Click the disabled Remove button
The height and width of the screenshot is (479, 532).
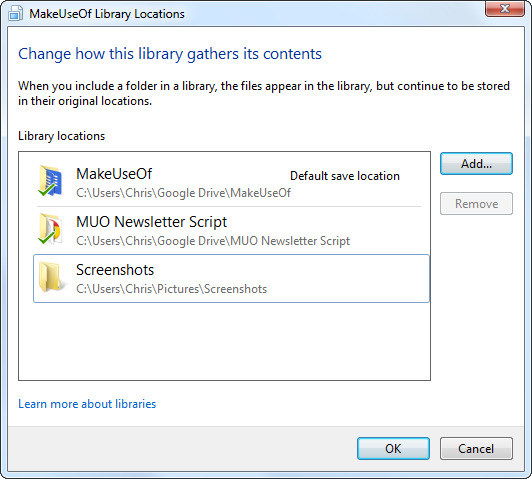[x=476, y=204]
